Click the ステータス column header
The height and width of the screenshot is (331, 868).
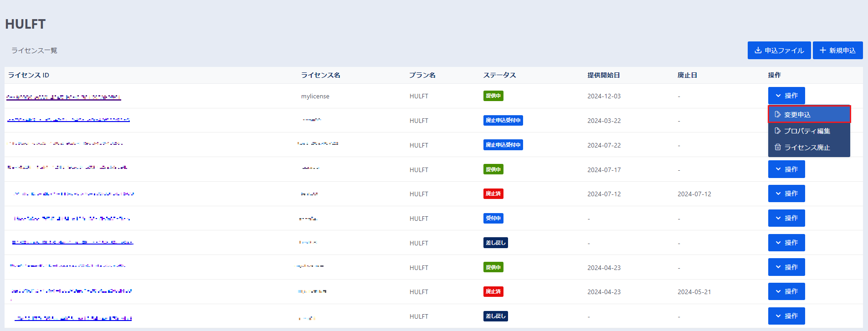(x=499, y=75)
